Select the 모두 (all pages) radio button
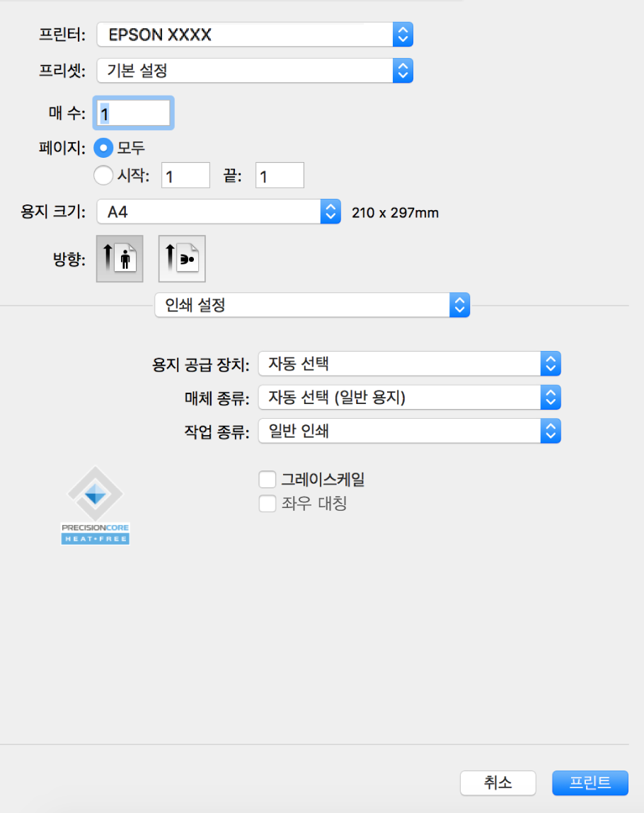 point(104,148)
